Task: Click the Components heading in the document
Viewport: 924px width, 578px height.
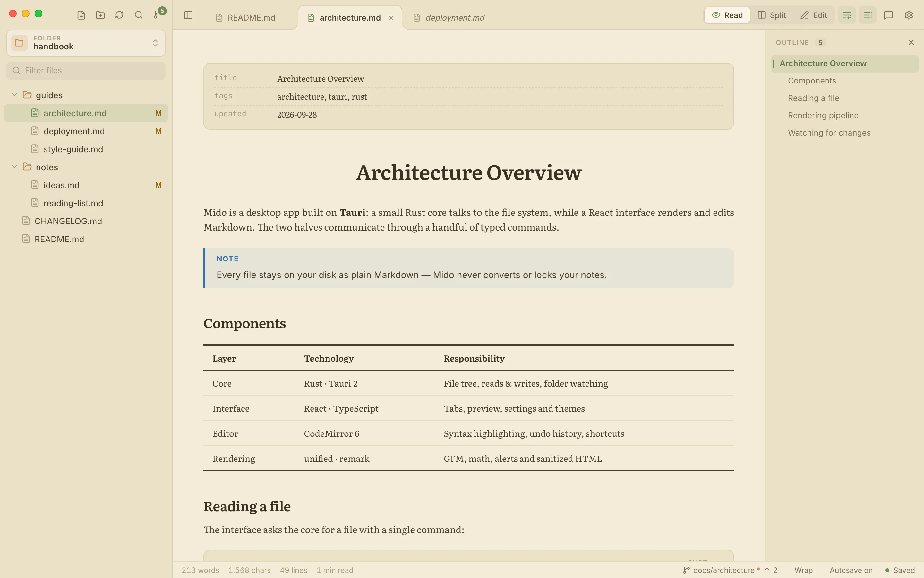Action: pyautogui.click(x=244, y=323)
